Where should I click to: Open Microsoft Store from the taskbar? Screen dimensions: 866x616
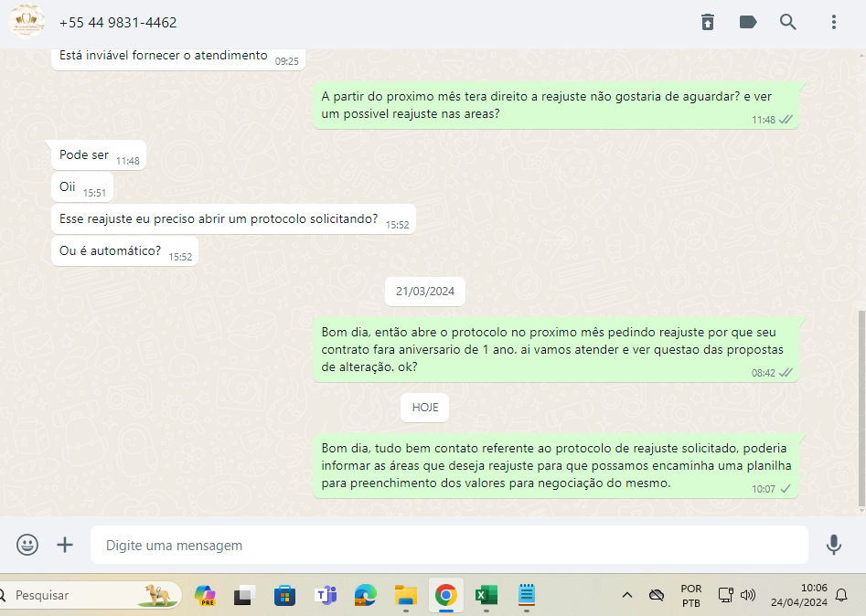284,595
